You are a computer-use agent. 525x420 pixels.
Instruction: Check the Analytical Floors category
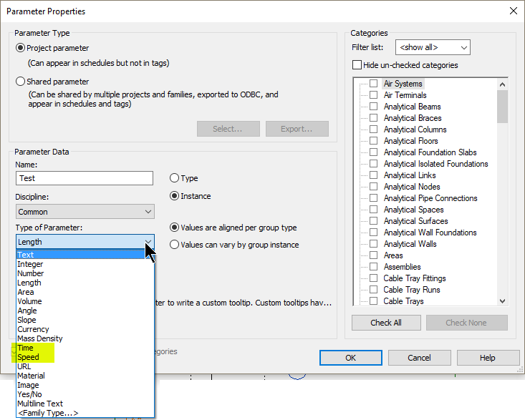point(373,140)
